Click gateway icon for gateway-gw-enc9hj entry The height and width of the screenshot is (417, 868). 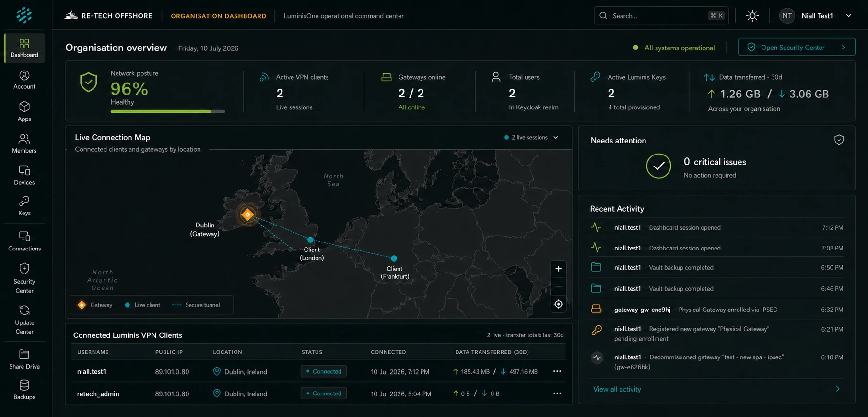pyautogui.click(x=596, y=309)
